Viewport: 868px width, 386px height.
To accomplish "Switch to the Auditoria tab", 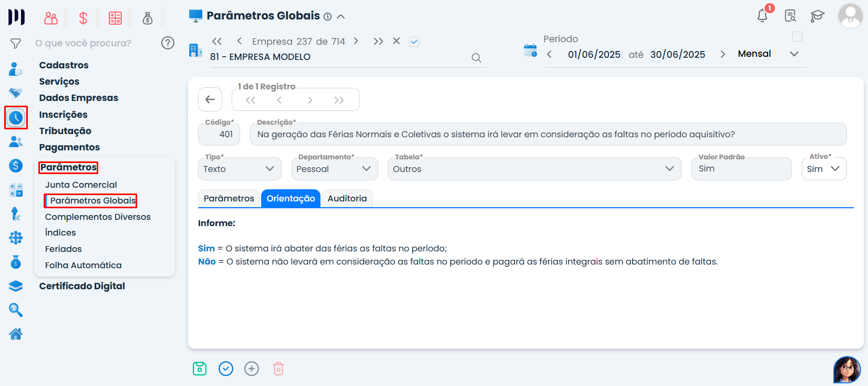I will tap(347, 198).
